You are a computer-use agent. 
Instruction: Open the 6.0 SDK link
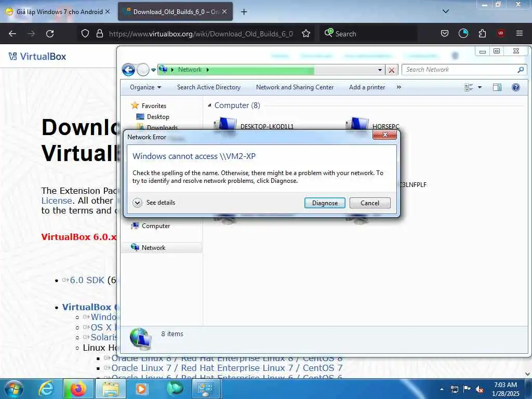point(87,280)
